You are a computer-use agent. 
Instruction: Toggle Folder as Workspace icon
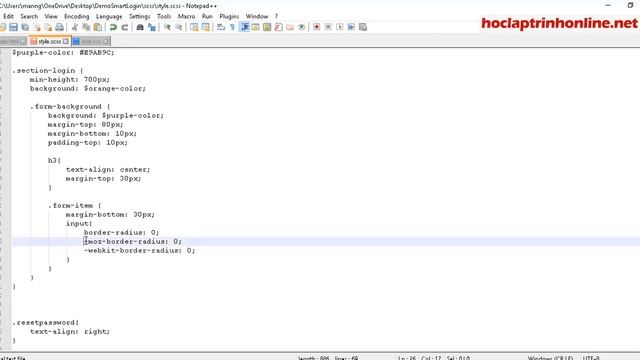(x=290, y=27)
